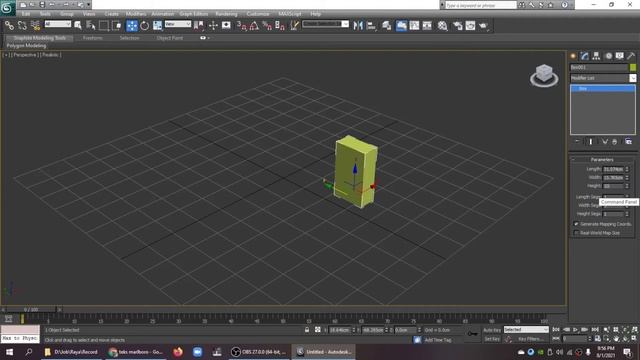Click the Edit Named Selection Sets icon
Screen dimensions: 640x360
[x=294, y=26]
